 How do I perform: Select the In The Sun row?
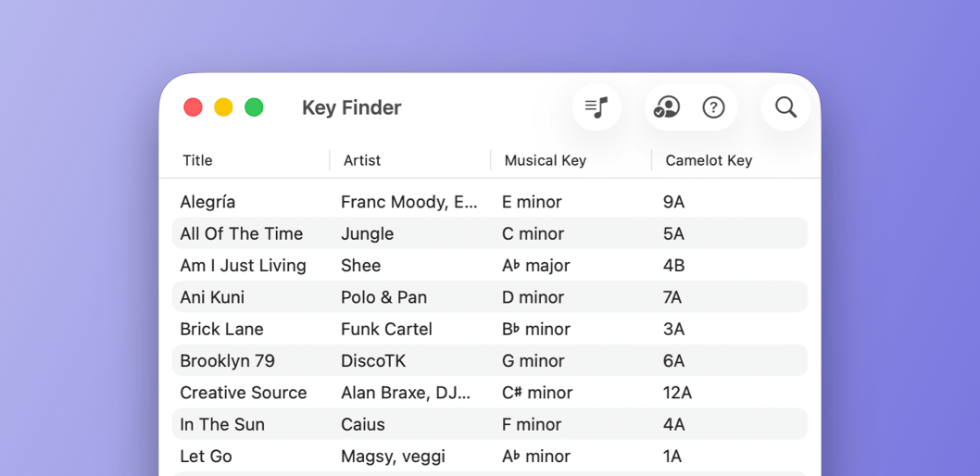(222, 424)
